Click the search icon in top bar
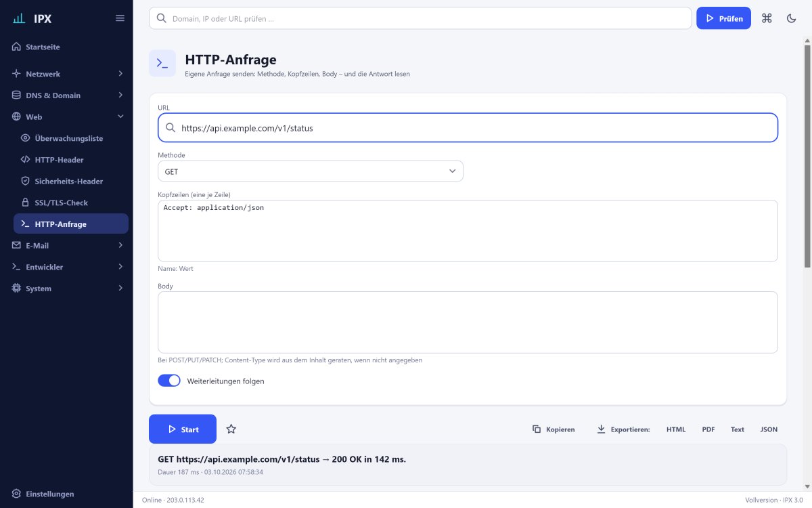This screenshot has height=508, width=812. [x=162, y=18]
